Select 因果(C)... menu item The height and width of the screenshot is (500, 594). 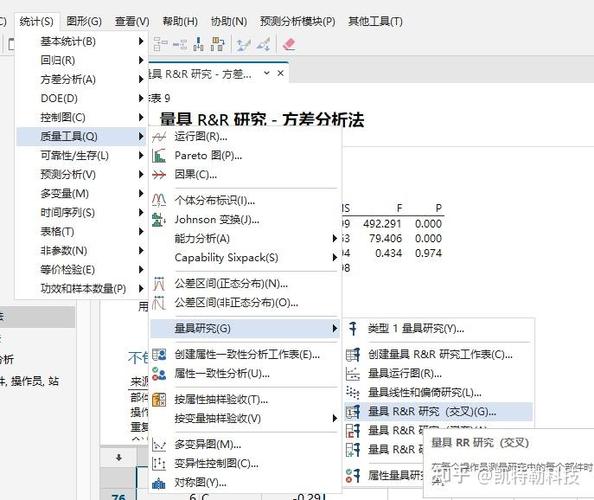click(245, 175)
